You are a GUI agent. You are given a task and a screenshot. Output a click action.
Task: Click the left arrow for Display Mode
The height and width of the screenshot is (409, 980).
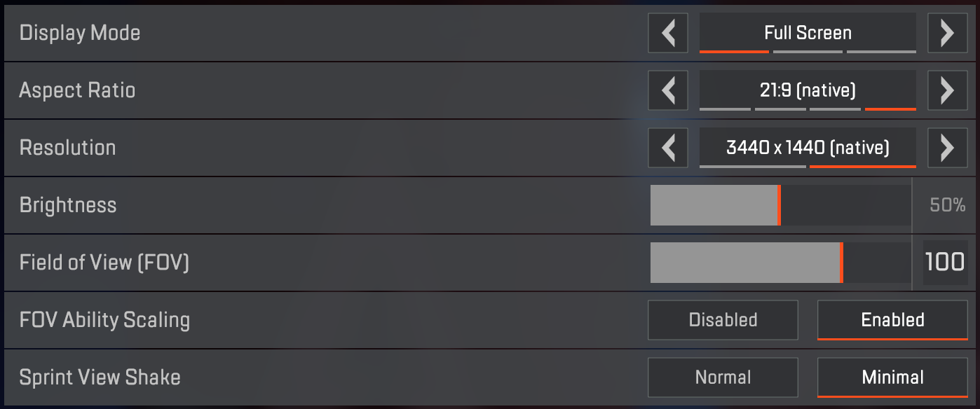pyautogui.click(x=668, y=33)
